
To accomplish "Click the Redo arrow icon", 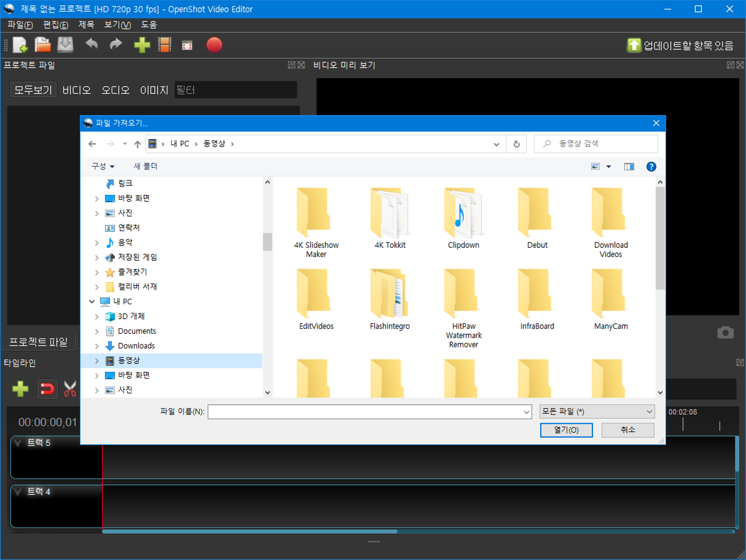I will coord(116,44).
